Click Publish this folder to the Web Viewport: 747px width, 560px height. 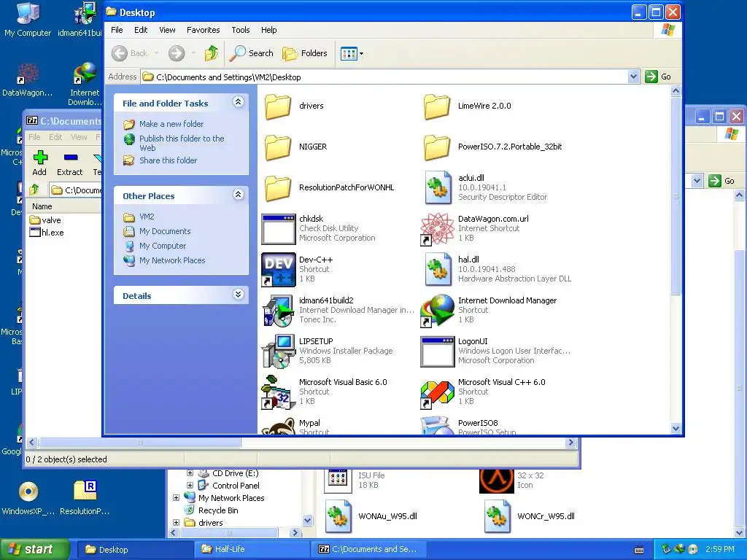point(182,143)
